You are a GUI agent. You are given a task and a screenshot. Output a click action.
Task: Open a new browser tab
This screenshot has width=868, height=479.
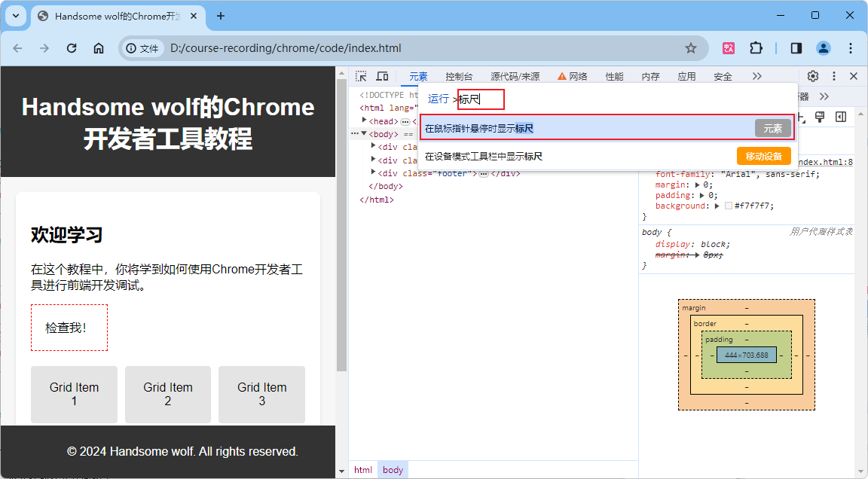220,16
